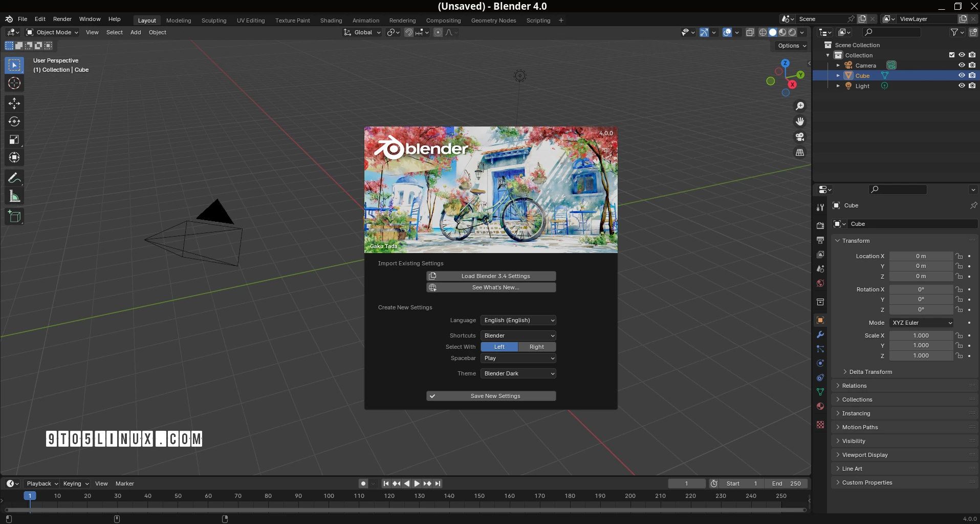Activate the Select Box tool

pos(14,65)
